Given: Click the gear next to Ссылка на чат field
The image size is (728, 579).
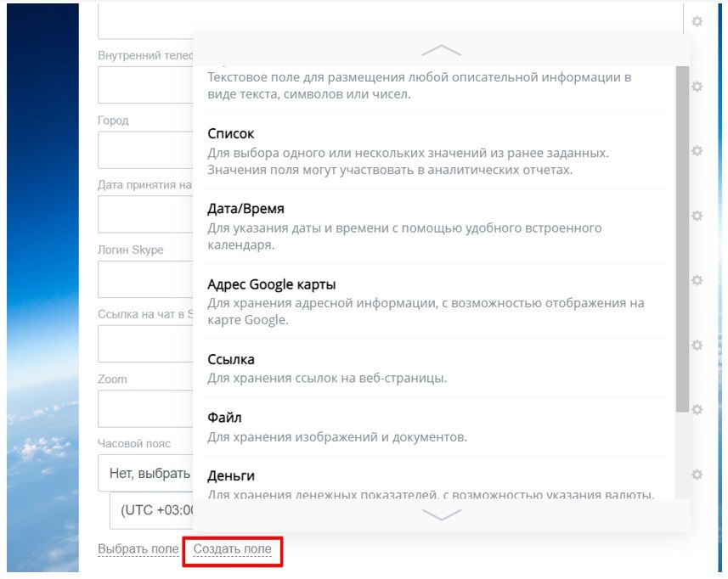Looking at the screenshot, I should (697, 345).
